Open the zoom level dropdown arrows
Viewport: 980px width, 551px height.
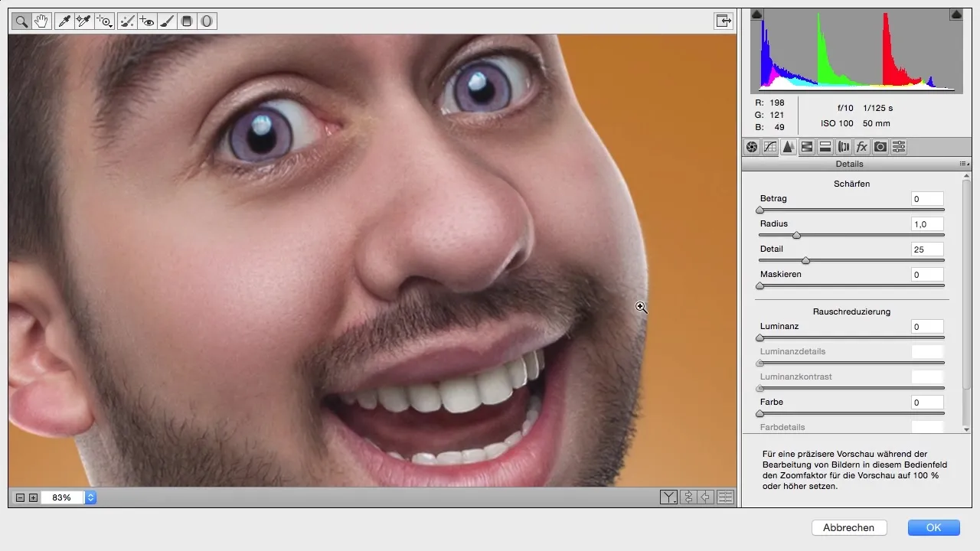click(x=91, y=497)
